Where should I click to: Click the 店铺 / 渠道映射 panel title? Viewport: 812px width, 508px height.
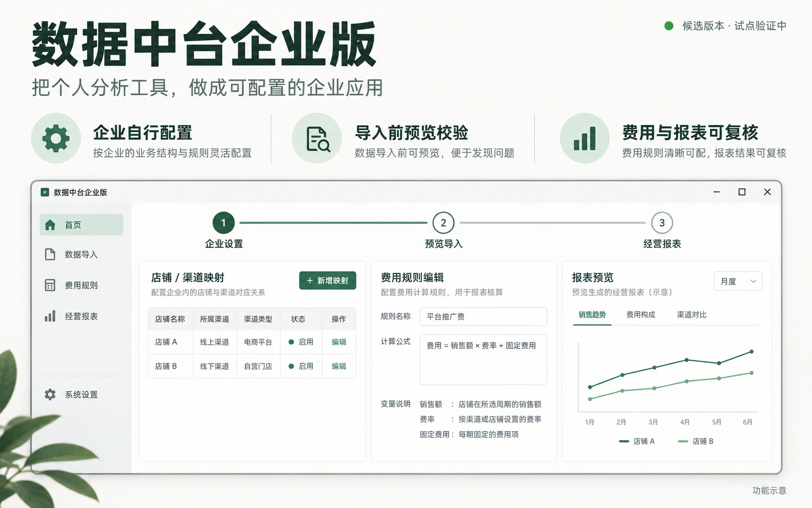(188, 278)
